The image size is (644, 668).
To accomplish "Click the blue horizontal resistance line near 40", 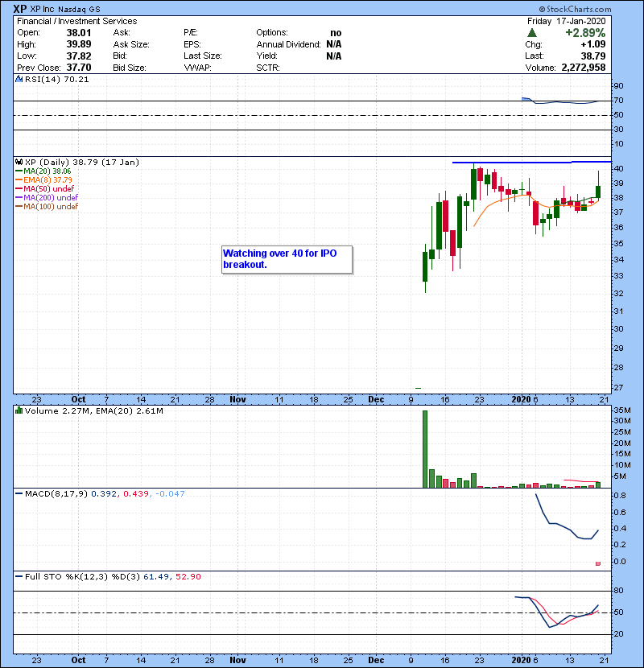I will coord(531,162).
